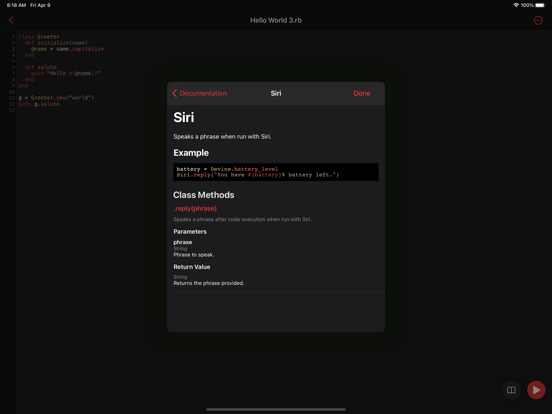
Task: Click the 'Example' heading
Action: pos(191,153)
